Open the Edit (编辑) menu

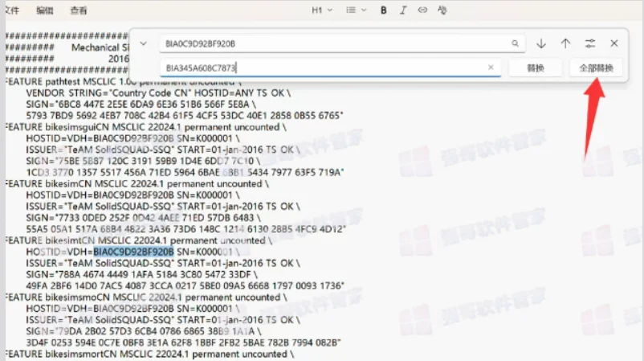[x=44, y=10]
